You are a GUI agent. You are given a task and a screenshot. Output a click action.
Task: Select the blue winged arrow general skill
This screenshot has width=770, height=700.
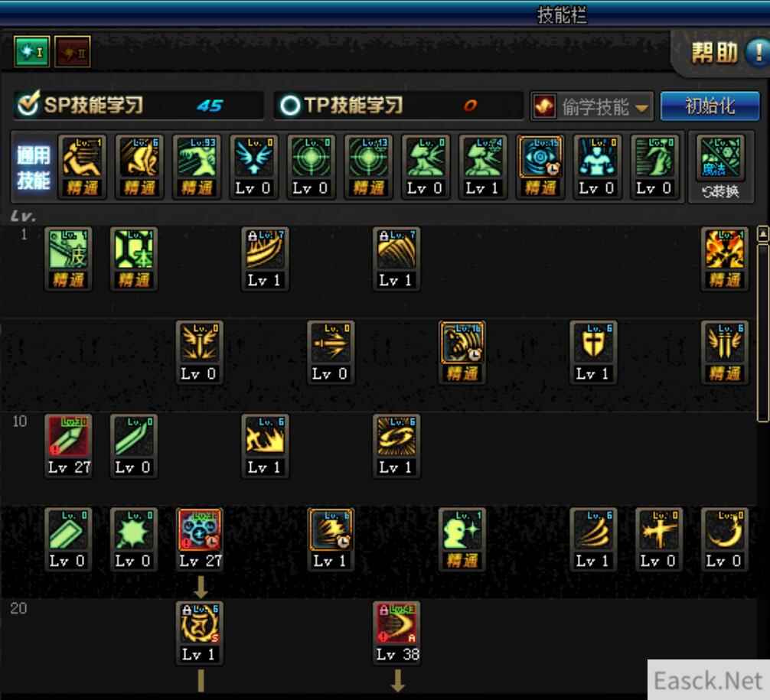pos(253,157)
